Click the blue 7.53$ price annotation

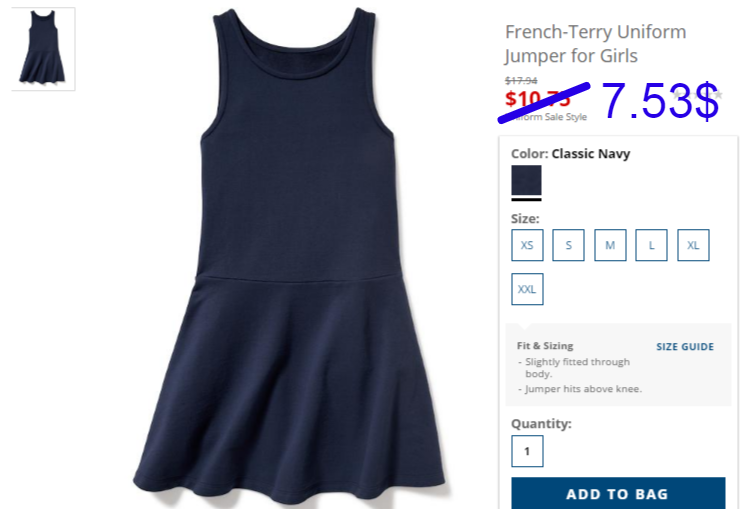pyautogui.click(x=660, y=100)
